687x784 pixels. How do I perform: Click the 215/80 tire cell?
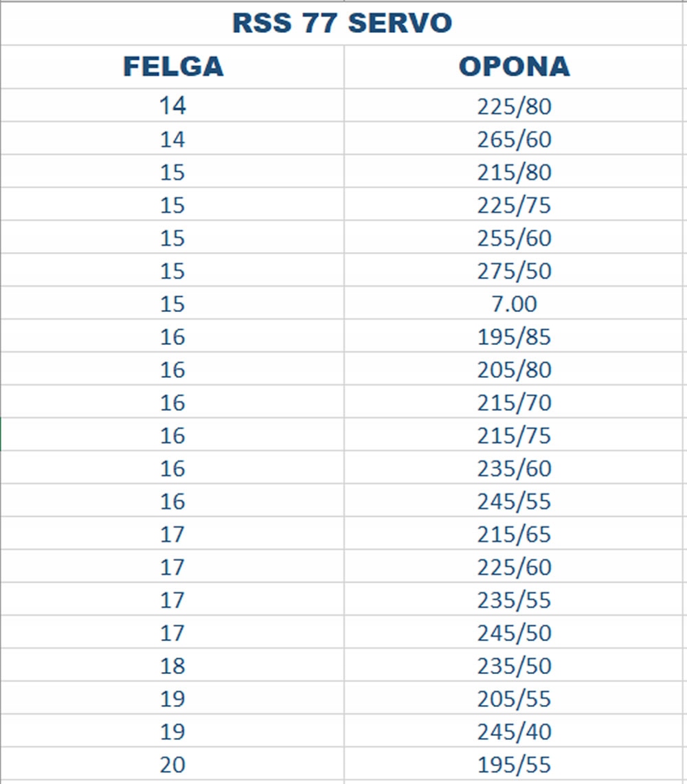[x=514, y=172]
